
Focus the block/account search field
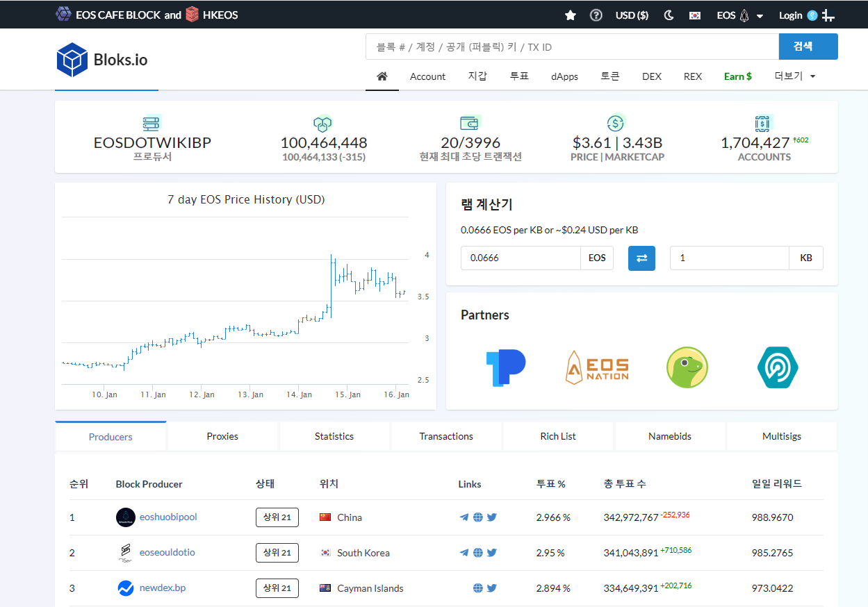tap(572, 47)
